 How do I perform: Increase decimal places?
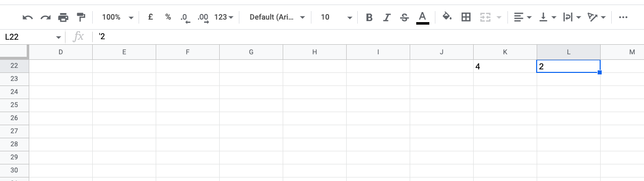tap(203, 18)
